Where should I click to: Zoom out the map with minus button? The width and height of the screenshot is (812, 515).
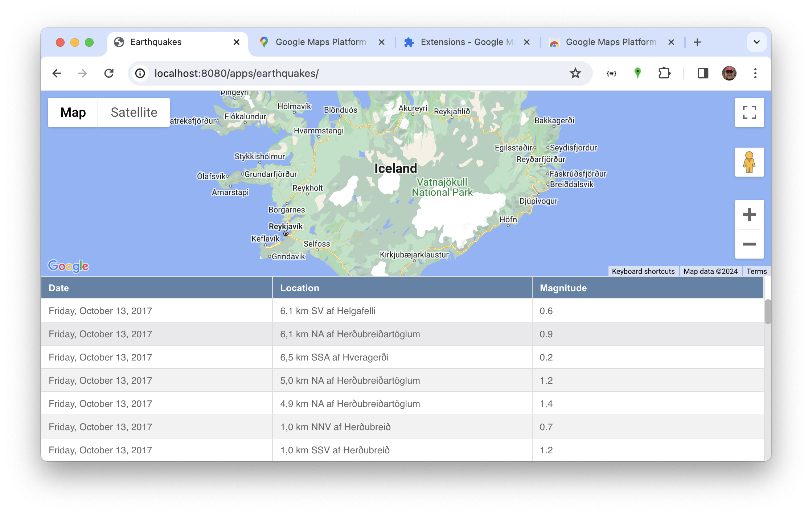click(x=749, y=244)
